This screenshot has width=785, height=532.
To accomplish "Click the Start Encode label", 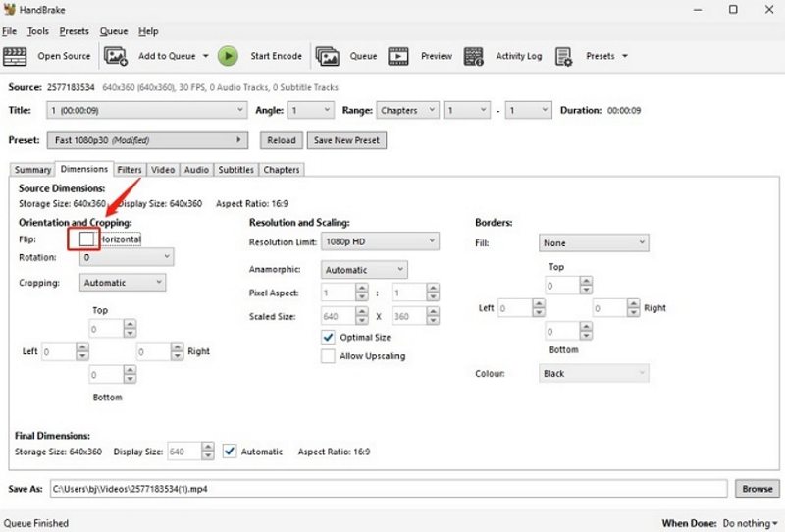I will point(277,56).
